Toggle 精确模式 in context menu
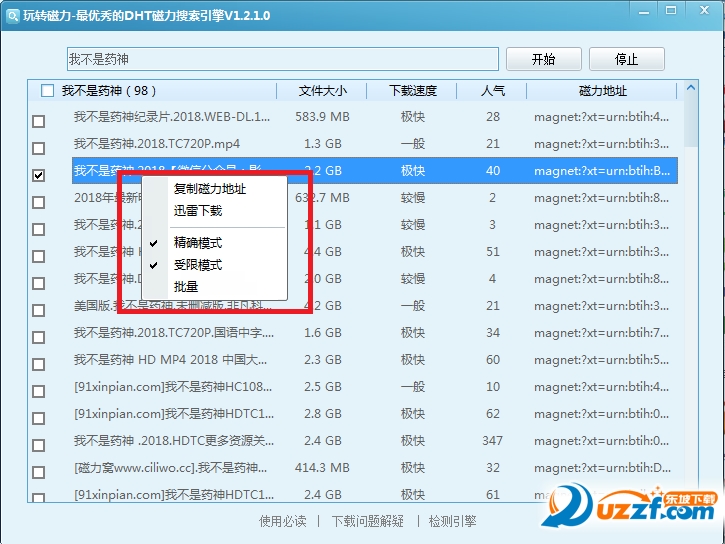Screen dimensions: 725x544 pos(198,243)
